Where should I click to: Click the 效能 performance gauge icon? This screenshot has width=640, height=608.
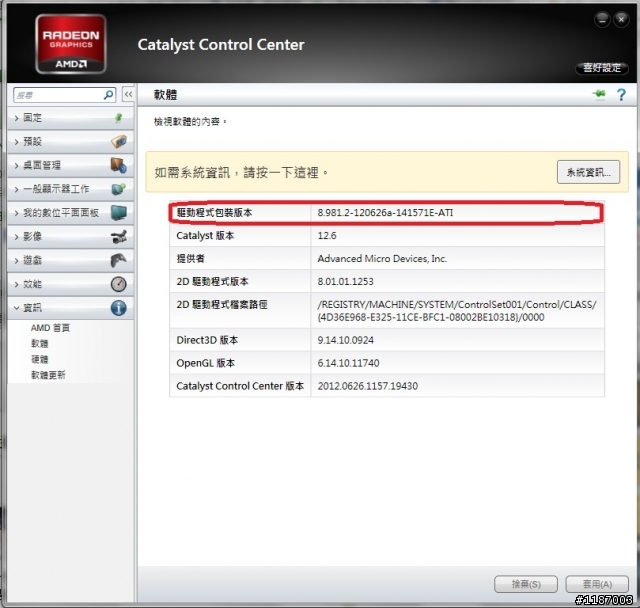pyautogui.click(x=118, y=284)
